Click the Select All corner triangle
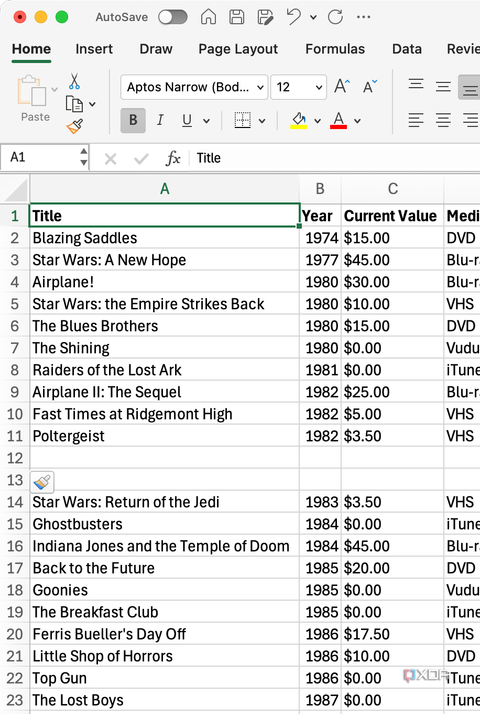This screenshot has height=714, width=480. (15, 189)
